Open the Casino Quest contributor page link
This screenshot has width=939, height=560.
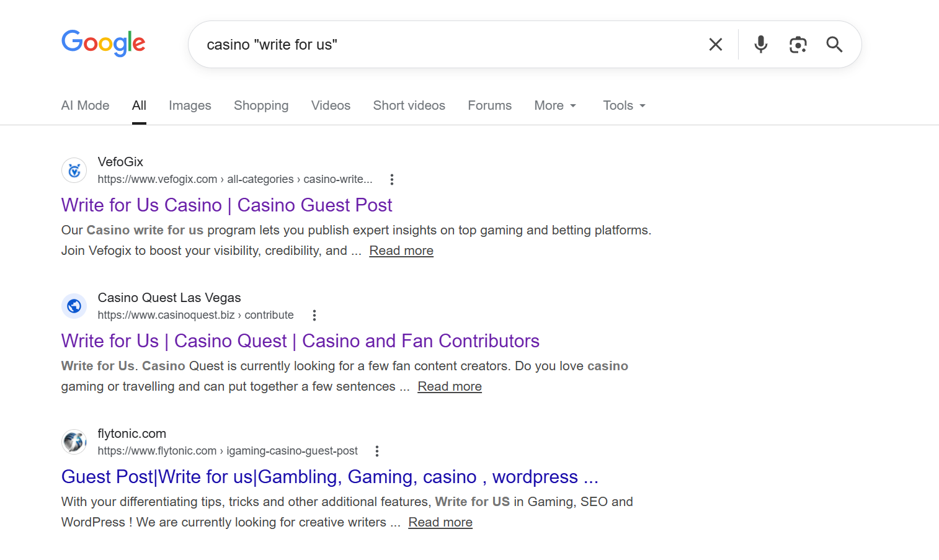[300, 340]
